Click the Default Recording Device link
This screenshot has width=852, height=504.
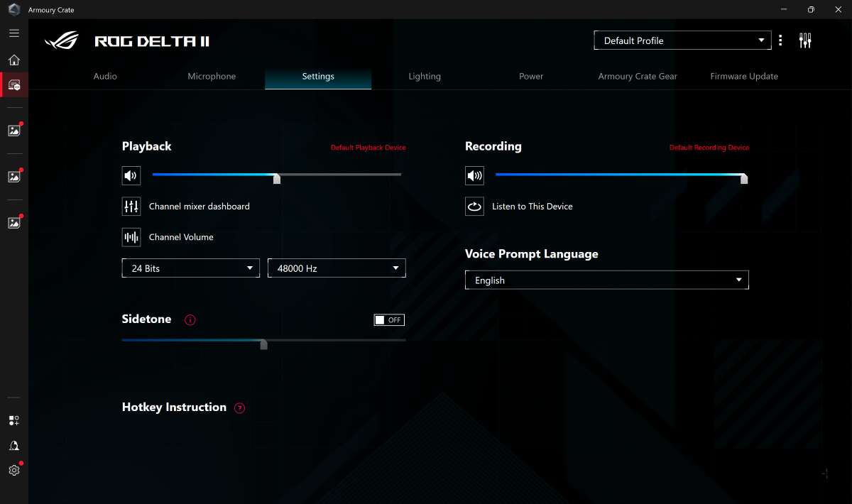pyautogui.click(x=709, y=148)
